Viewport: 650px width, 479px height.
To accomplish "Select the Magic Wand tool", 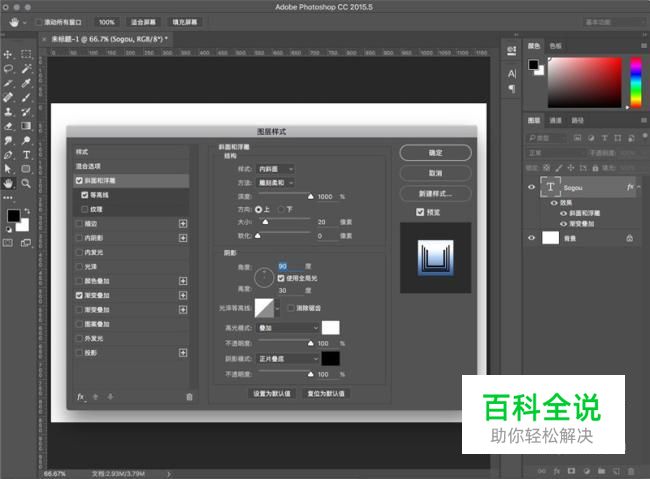I will click(x=26, y=69).
